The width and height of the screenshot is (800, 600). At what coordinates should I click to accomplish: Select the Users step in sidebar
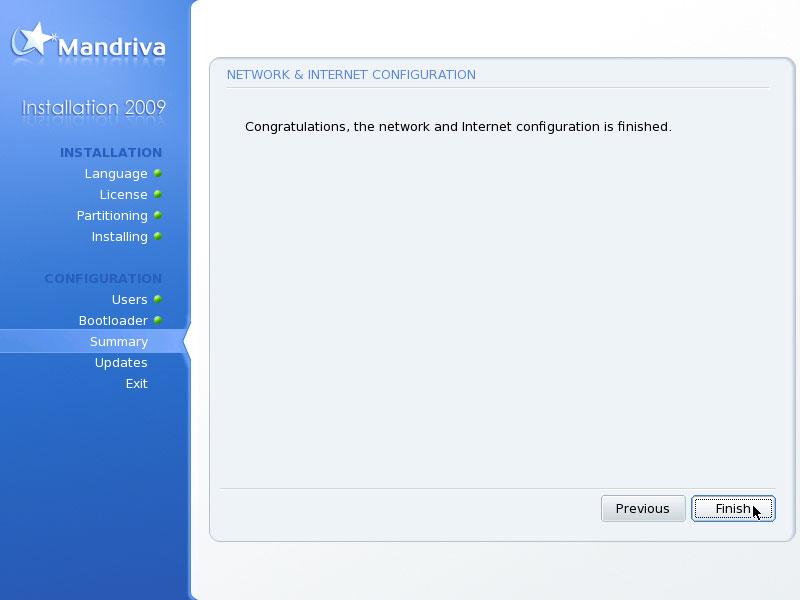point(130,299)
